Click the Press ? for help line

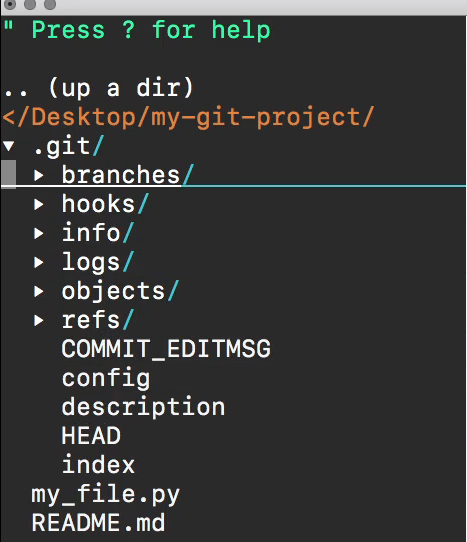pyautogui.click(x=137, y=31)
